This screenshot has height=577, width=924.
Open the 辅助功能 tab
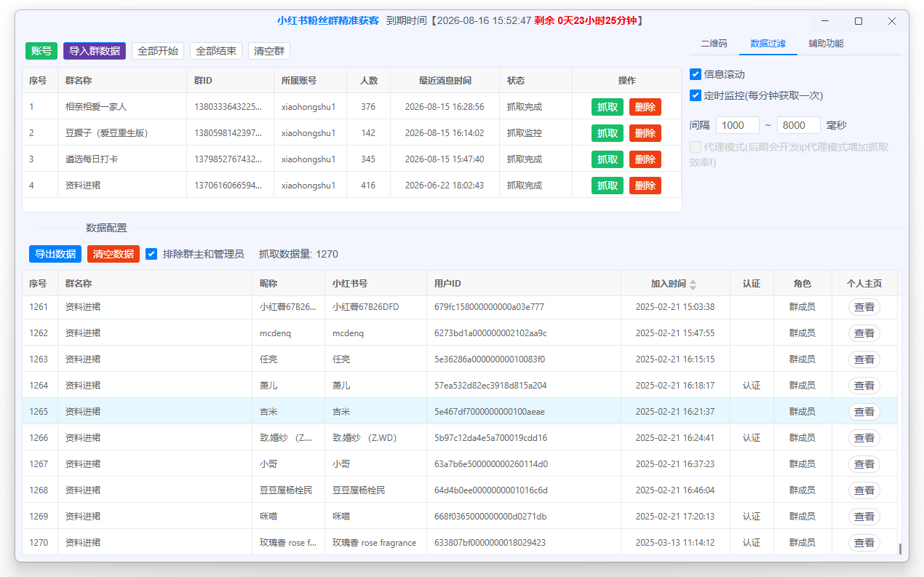[x=826, y=44]
